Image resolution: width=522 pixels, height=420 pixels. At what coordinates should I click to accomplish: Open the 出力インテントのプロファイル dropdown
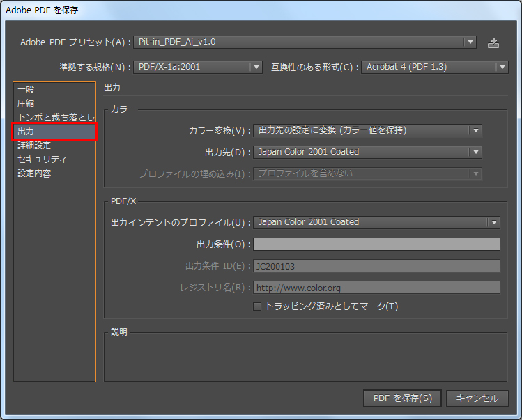[x=376, y=223]
